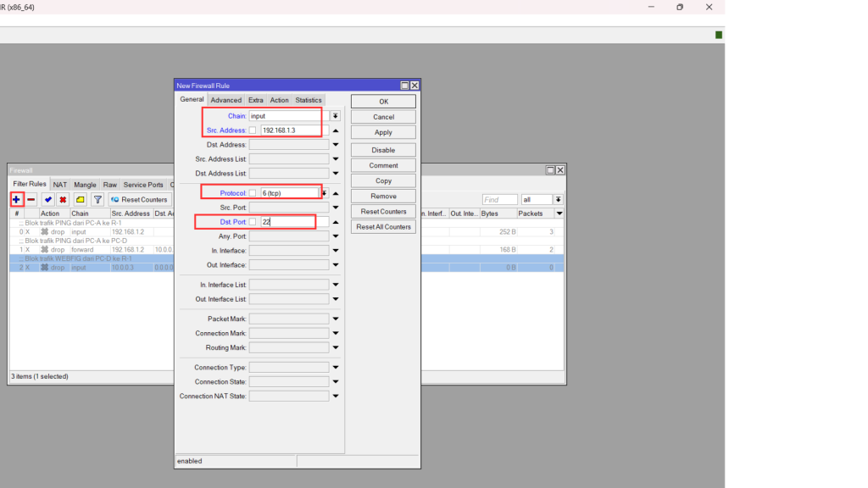
Task: Click the red minus remove rule icon
Action: [31, 199]
